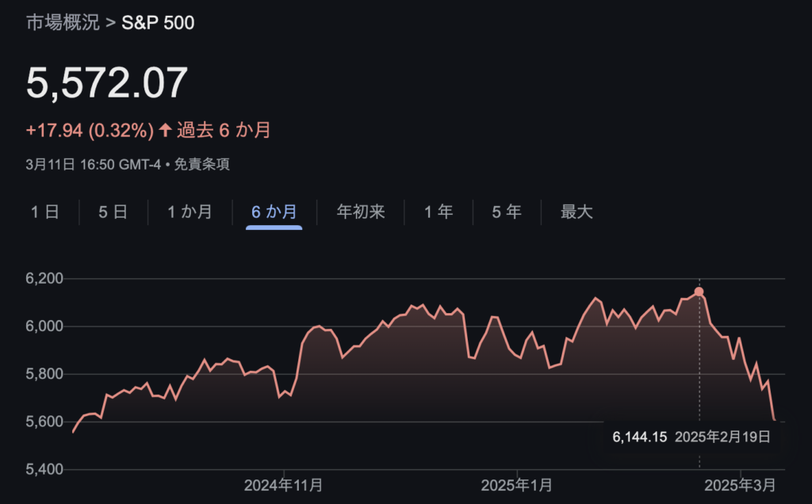
Task: Show the 1年 chart range
Action: (x=438, y=212)
